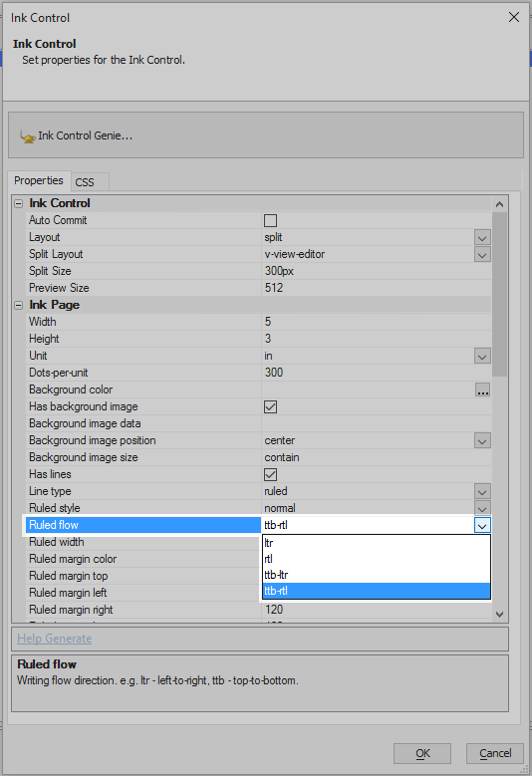
Task: Collapse the Ink Control section
Action: click(19, 203)
